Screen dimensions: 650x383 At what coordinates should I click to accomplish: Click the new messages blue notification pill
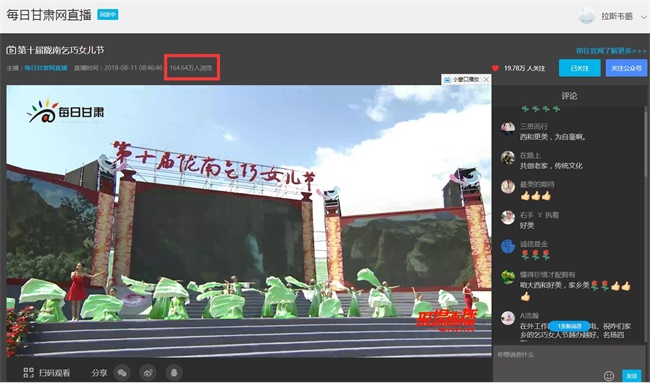click(570, 326)
